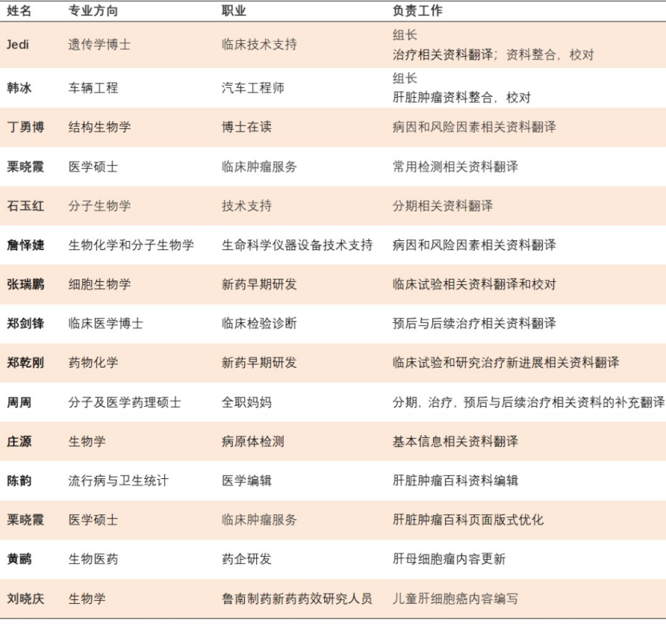Click the 鲁南制药新药药效研究人员 cell

[297, 598]
